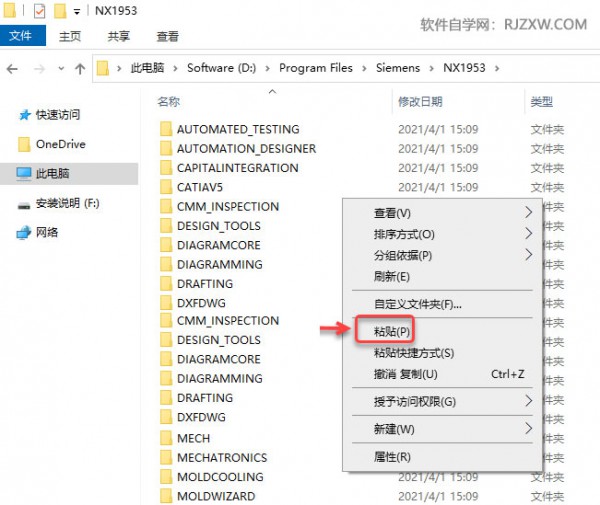Choose 属性(R) from the context menu
600x505 pixels.
442,457
